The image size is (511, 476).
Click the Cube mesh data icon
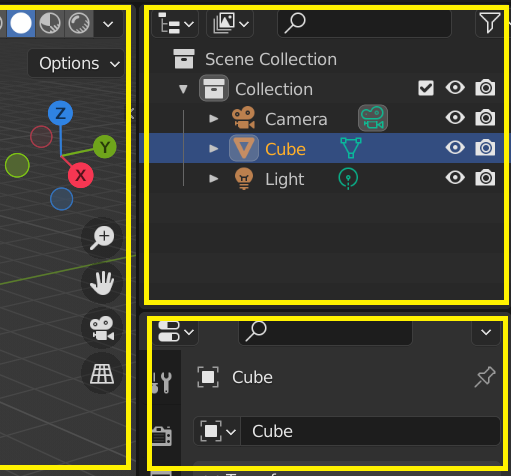(x=351, y=148)
